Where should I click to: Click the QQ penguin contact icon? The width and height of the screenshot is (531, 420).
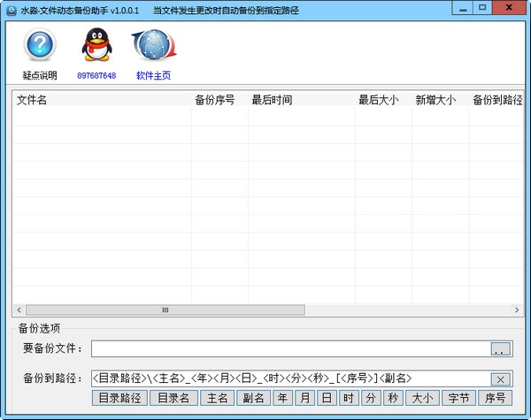pyautogui.click(x=96, y=46)
